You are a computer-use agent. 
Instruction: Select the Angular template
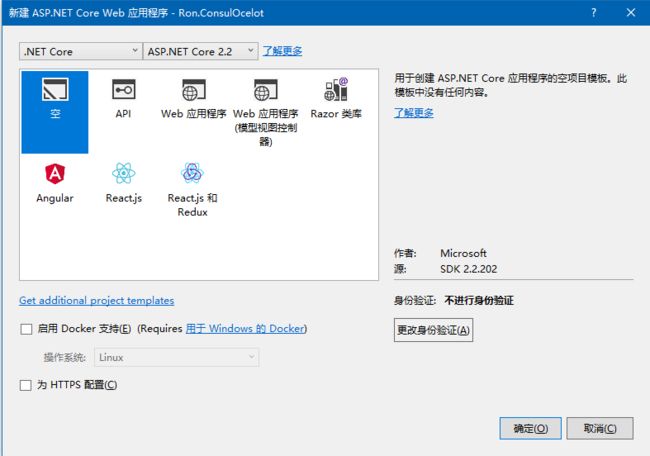click(55, 183)
